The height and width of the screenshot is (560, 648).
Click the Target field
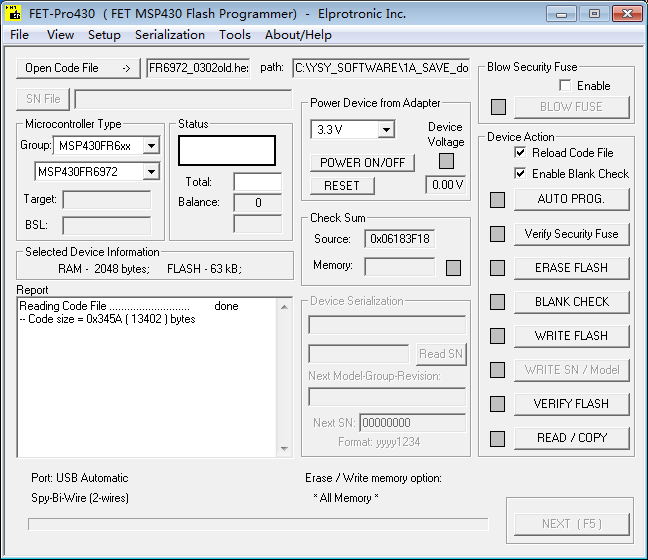tap(107, 200)
